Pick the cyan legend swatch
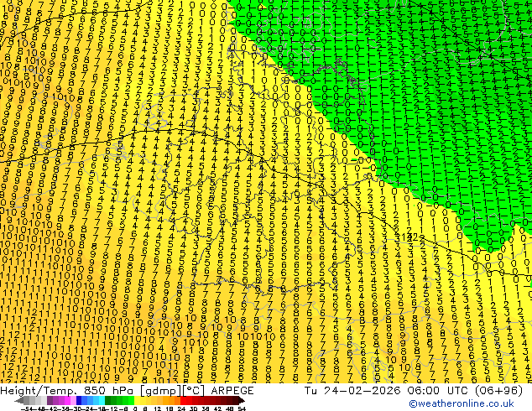 (x=102, y=400)
